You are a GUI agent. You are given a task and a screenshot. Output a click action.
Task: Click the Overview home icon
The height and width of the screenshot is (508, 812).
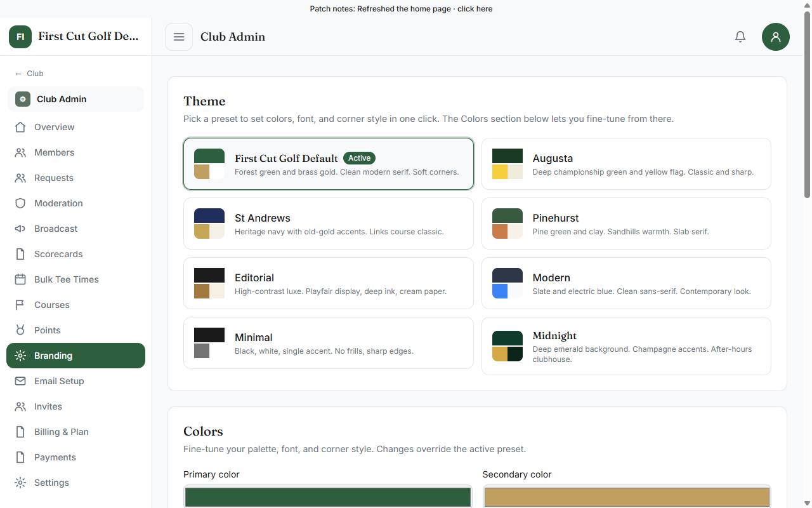click(20, 127)
